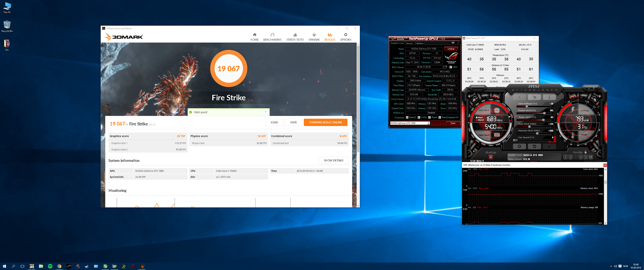This screenshot has height=270, width=644.
Task: Click the question mark beside Valid score
Action: tap(266, 112)
